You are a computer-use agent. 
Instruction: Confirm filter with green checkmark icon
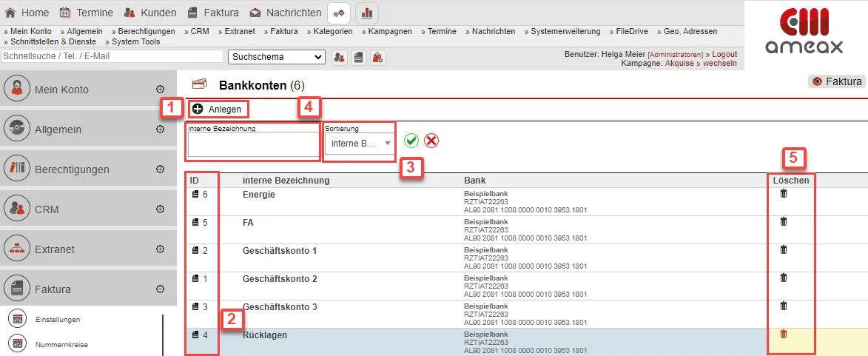[x=411, y=141]
